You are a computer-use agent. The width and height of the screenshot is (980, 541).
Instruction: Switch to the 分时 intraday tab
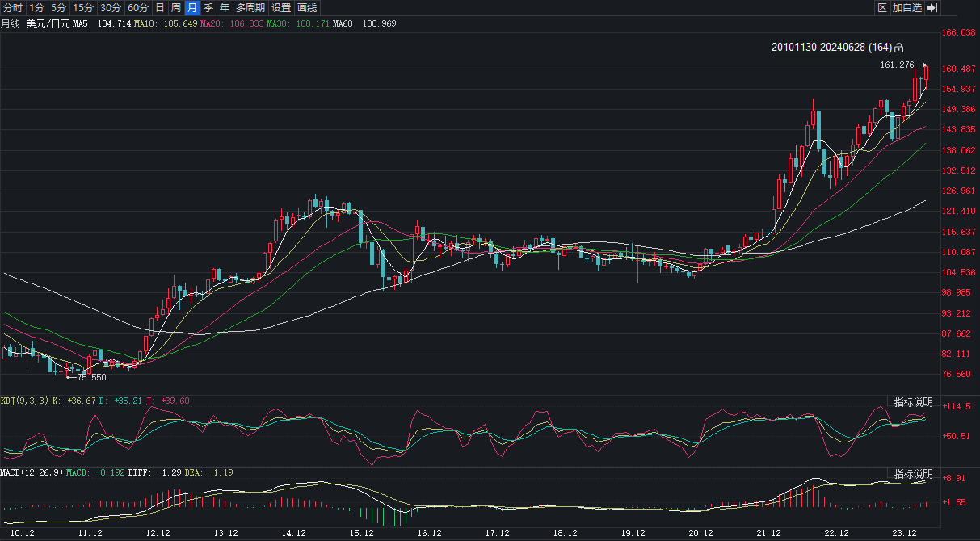(x=13, y=8)
